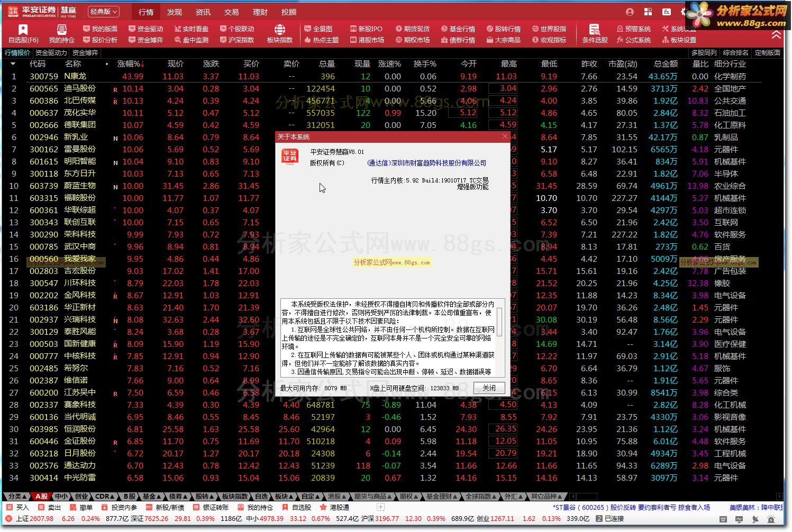Image resolution: width=792 pixels, height=532 pixels.
Task: Expand the 债券▲ bottom tab menu
Action: (178, 497)
